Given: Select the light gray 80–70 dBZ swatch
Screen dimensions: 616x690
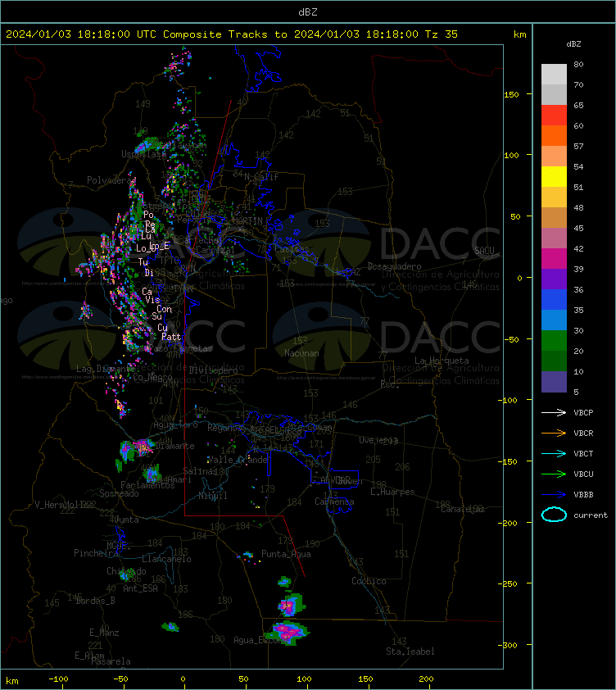Looking at the screenshot, I should tap(554, 75).
